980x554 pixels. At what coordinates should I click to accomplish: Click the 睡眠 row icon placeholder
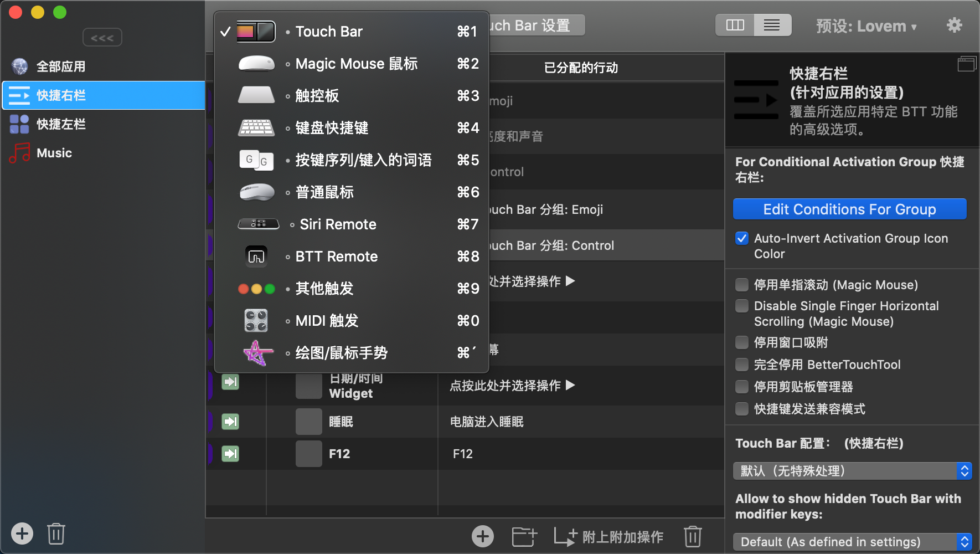coord(309,422)
